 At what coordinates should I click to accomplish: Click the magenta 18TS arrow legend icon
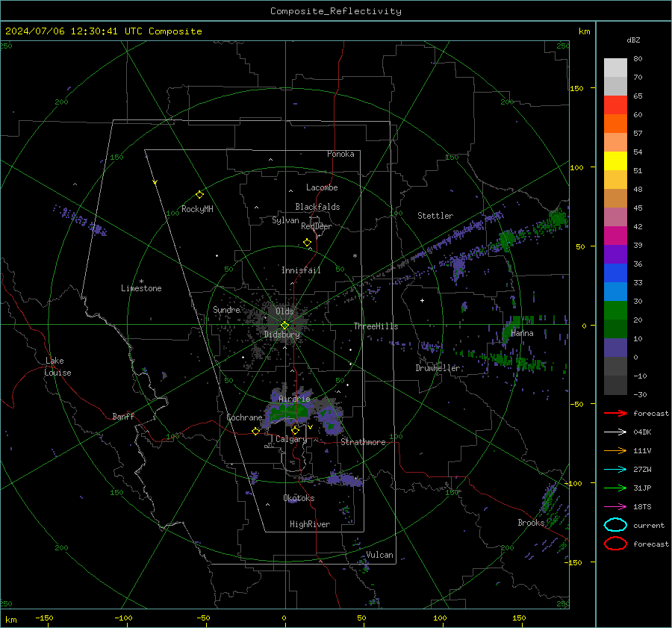click(x=615, y=507)
